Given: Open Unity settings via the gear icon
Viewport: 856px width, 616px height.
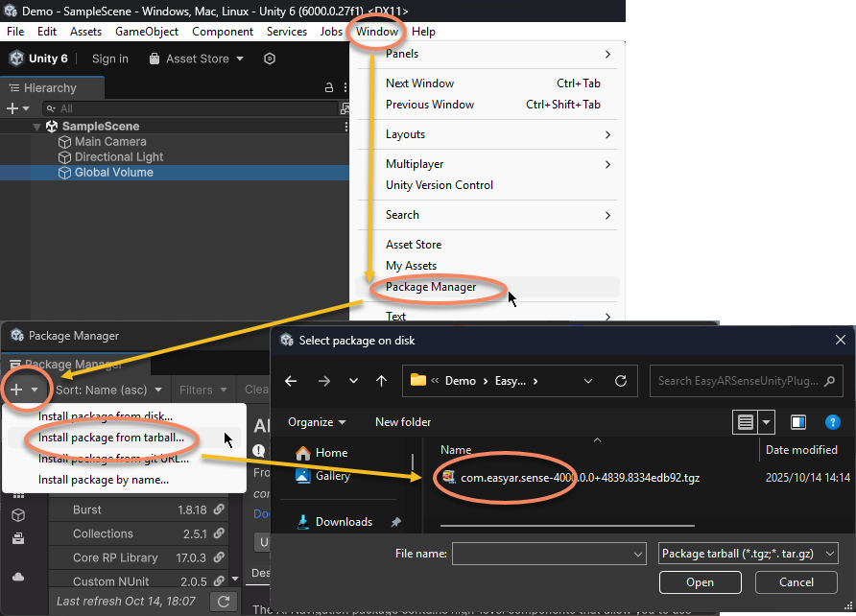Looking at the screenshot, I should [270, 59].
